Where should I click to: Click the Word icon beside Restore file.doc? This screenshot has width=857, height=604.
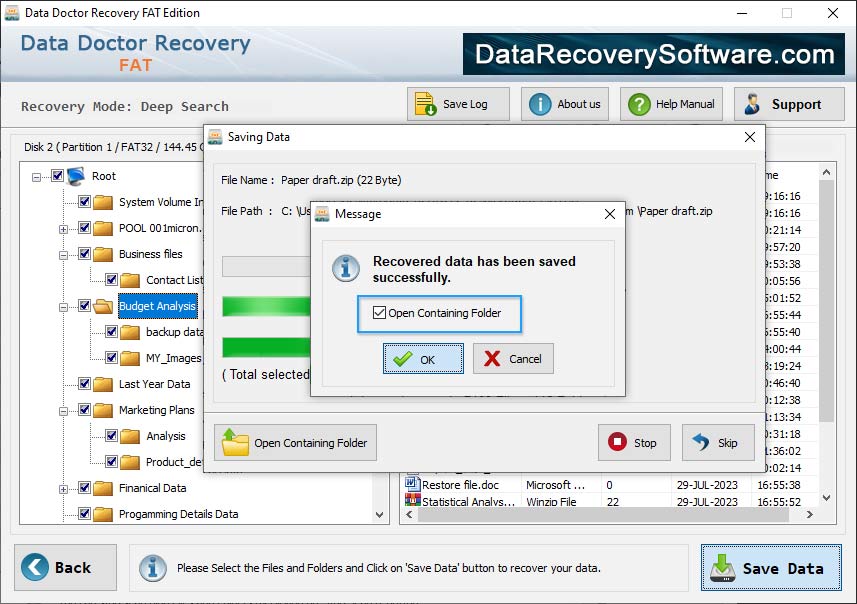pos(412,484)
